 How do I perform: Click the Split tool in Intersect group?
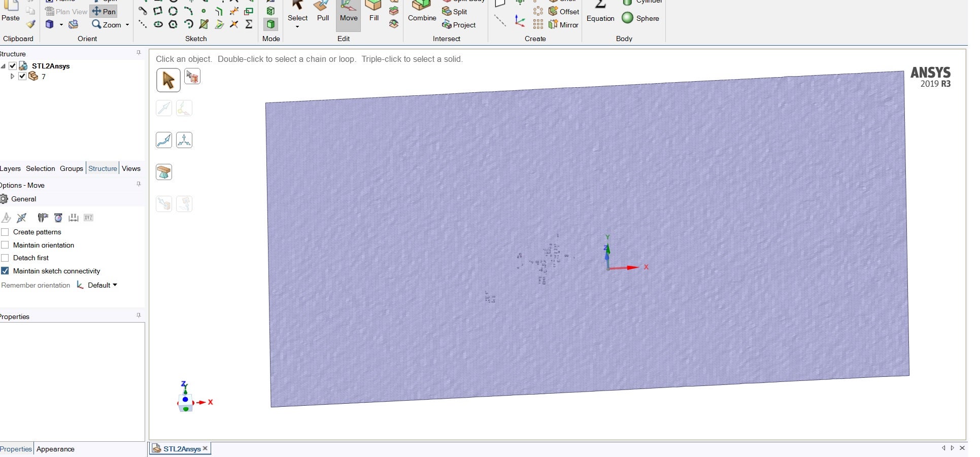coord(455,12)
